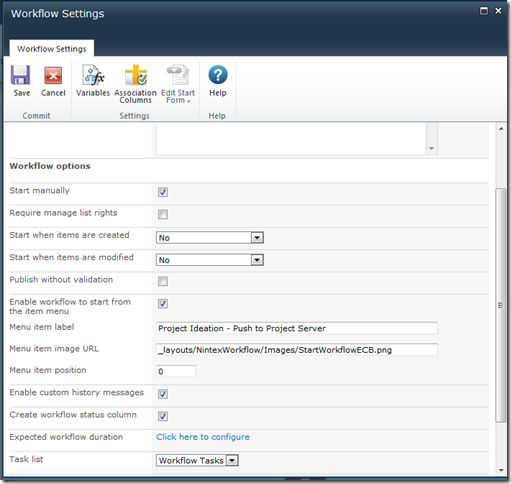Toggle Enable custom history messages
Image resolution: width=511 pixels, height=484 pixels.
pyautogui.click(x=163, y=394)
